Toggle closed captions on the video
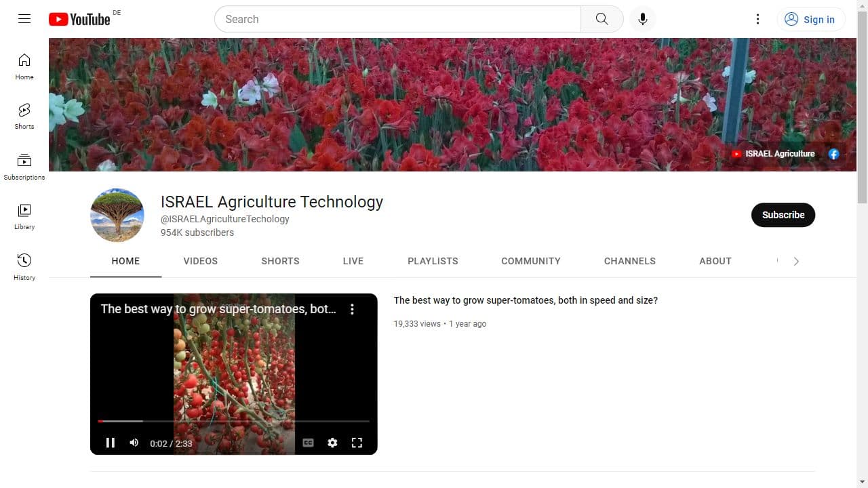Image resolution: width=868 pixels, height=488 pixels. point(308,443)
